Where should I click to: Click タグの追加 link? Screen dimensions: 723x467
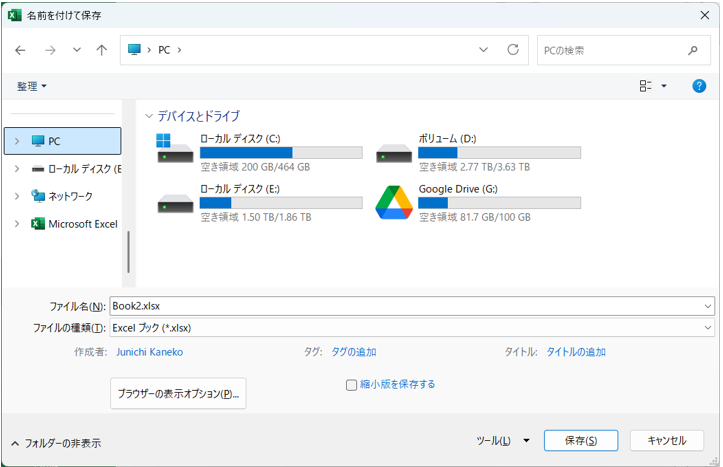click(354, 352)
